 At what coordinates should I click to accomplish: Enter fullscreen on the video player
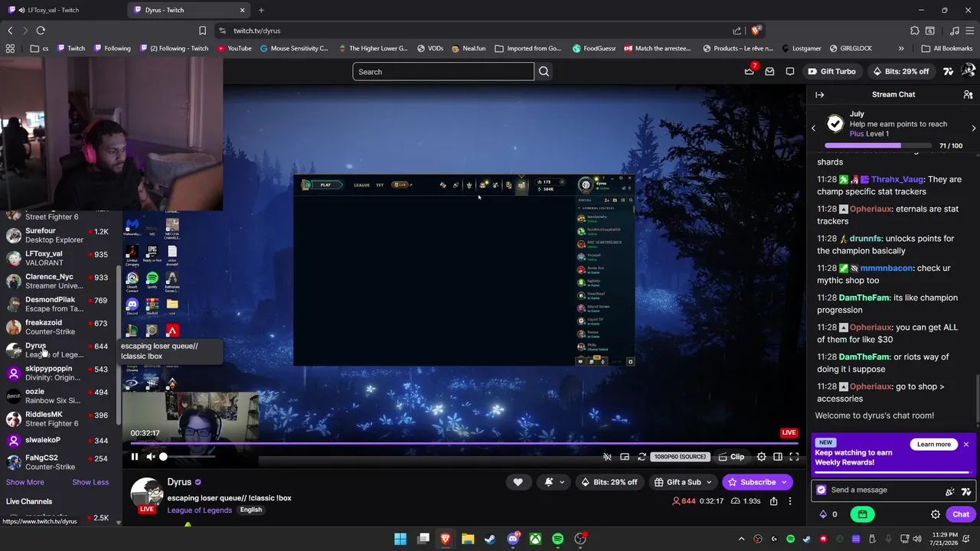tap(794, 457)
